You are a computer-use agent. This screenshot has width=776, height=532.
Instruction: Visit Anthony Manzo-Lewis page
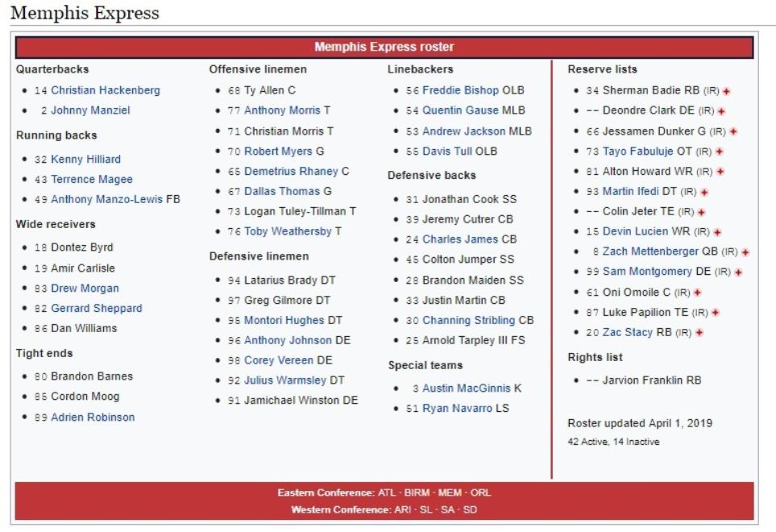(x=106, y=199)
